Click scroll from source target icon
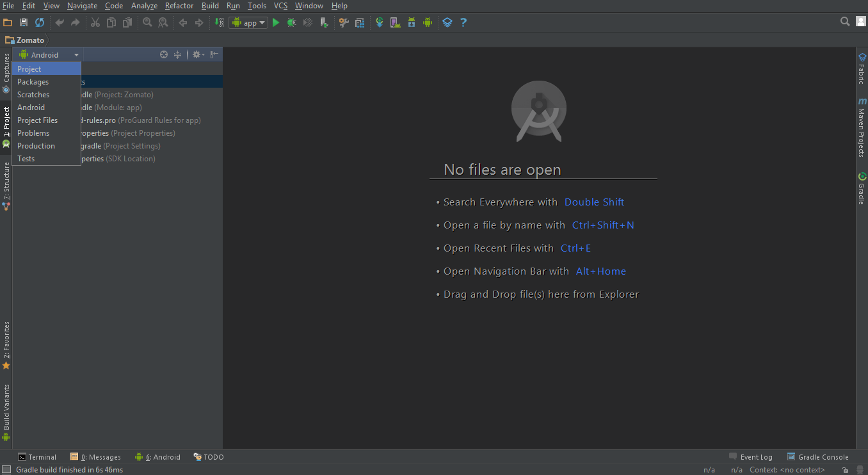 pos(164,55)
